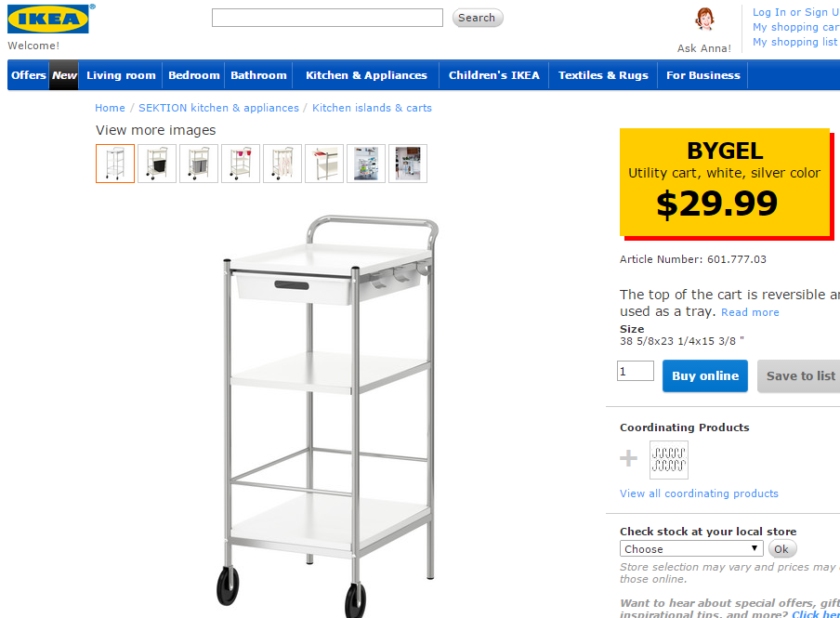Select the first empty cart thumbnail
Viewport: 840px width, 618px height.
pyautogui.click(x=115, y=164)
